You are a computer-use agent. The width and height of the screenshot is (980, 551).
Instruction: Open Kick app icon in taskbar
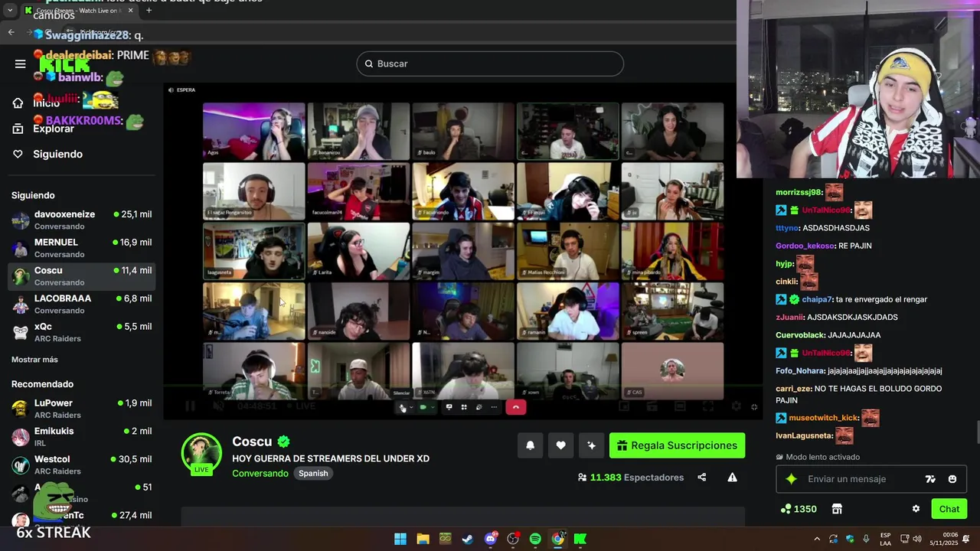[580, 539]
